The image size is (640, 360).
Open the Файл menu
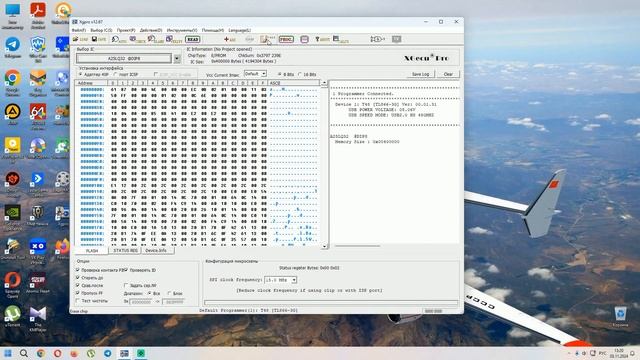[x=79, y=30]
